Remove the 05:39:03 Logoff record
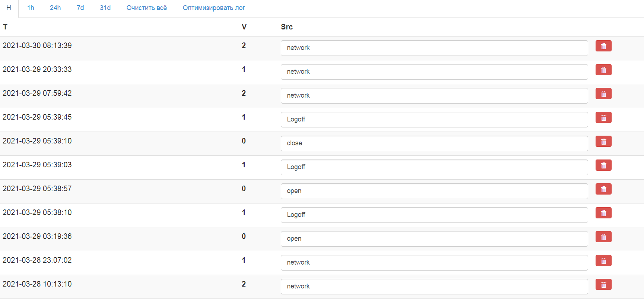 [603, 165]
